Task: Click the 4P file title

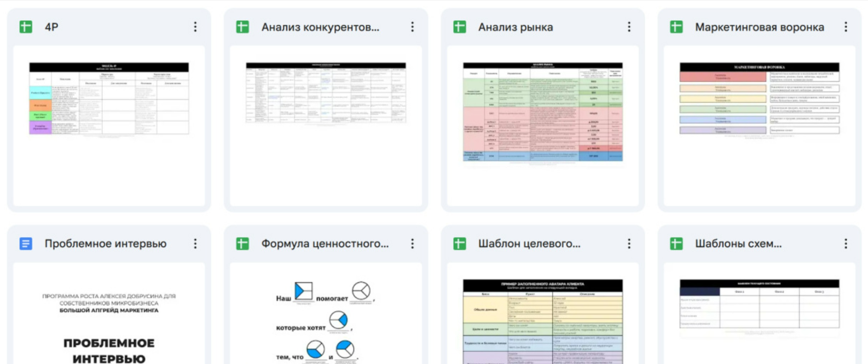Action: coord(52,27)
